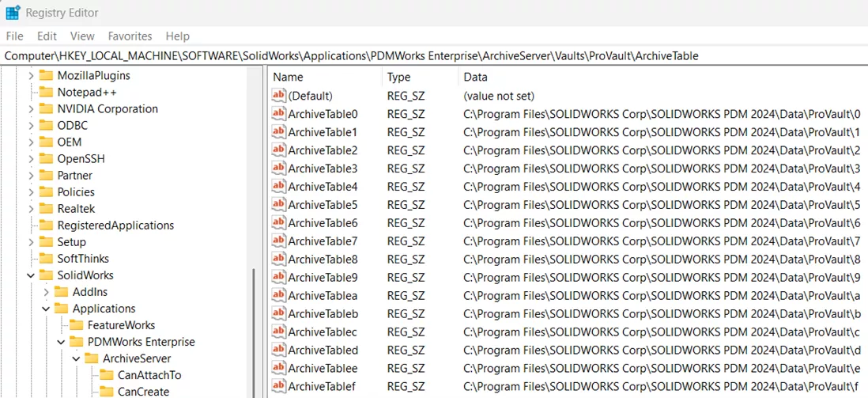Click the NVIDIA Corporation folder icon
The width and height of the screenshot is (868, 398).
tap(46, 108)
